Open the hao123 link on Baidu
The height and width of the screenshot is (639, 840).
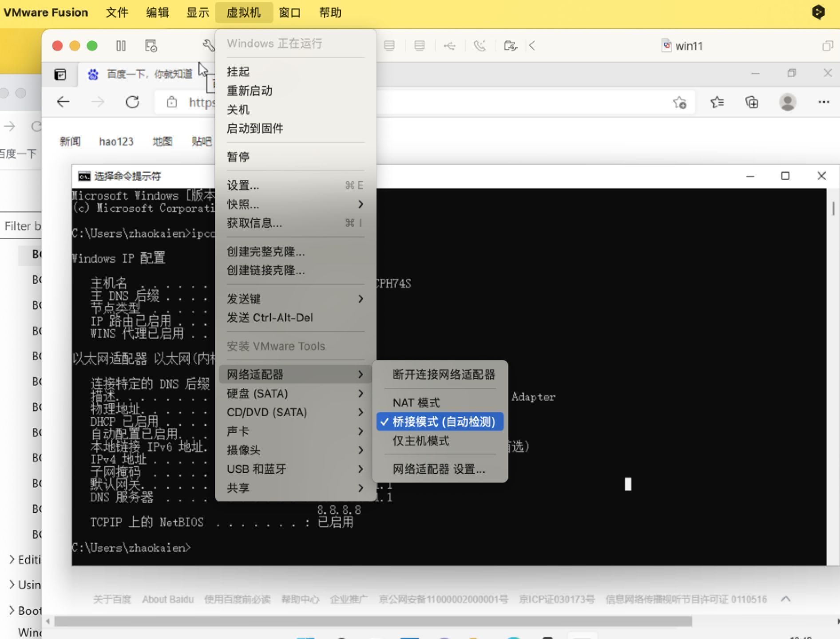tap(116, 141)
